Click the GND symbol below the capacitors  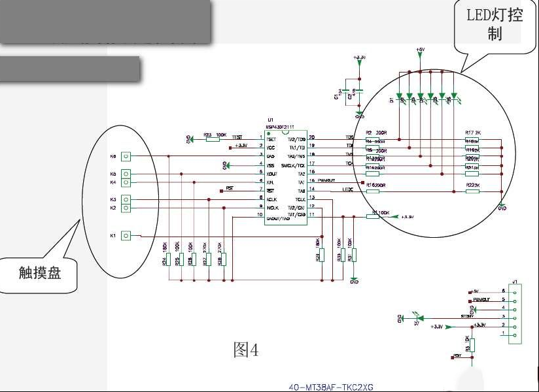pos(359,114)
